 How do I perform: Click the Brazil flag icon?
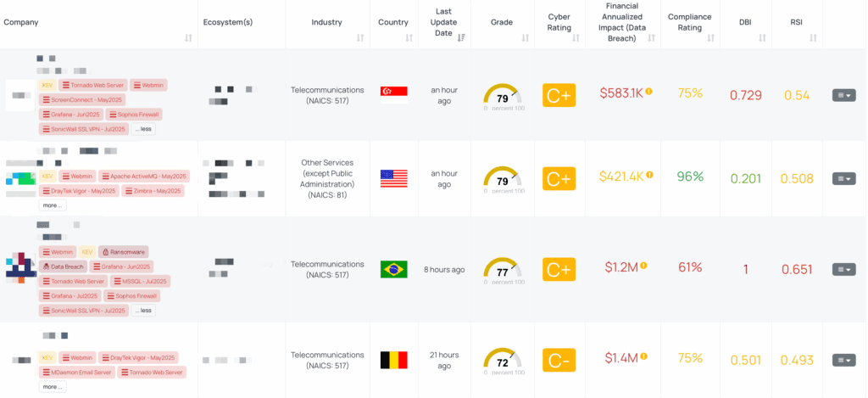[394, 269]
